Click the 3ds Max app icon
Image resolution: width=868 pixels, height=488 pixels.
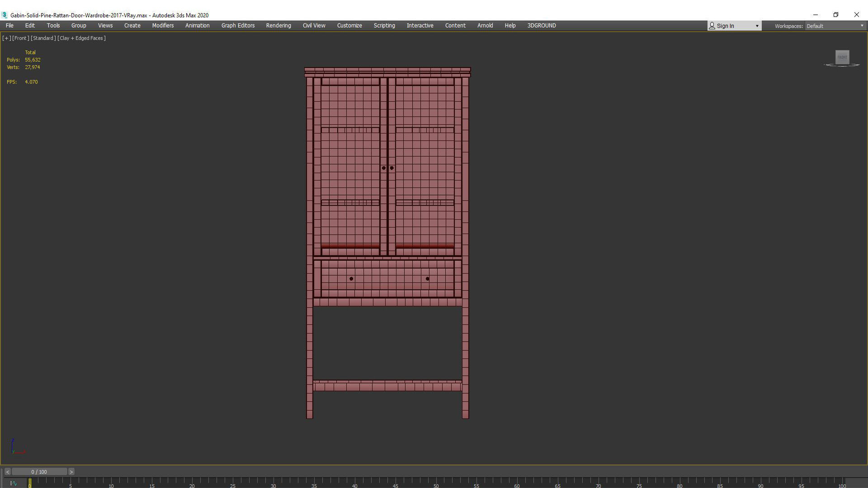click(x=5, y=15)
